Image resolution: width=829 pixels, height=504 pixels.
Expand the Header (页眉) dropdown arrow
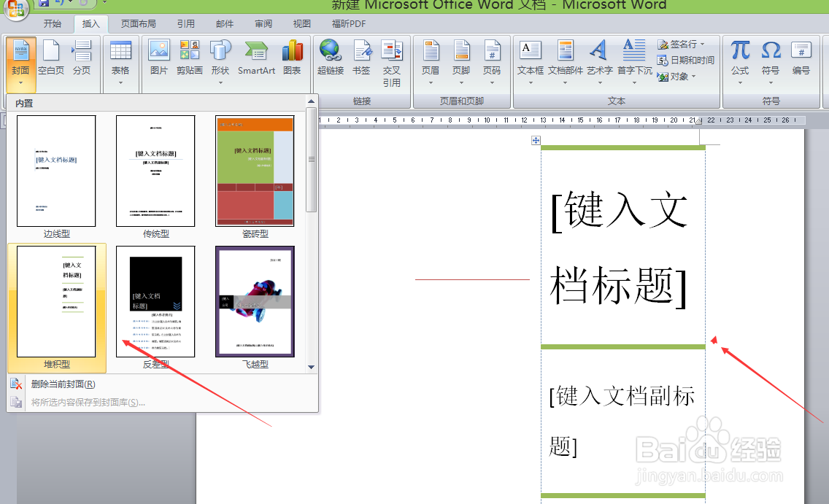tap(431, 83)
